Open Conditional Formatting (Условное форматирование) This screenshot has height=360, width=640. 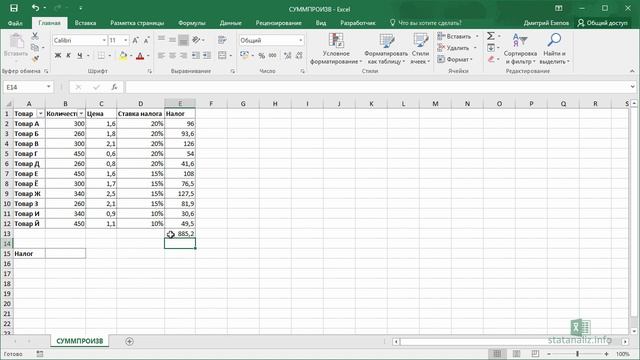click(336, 49)
